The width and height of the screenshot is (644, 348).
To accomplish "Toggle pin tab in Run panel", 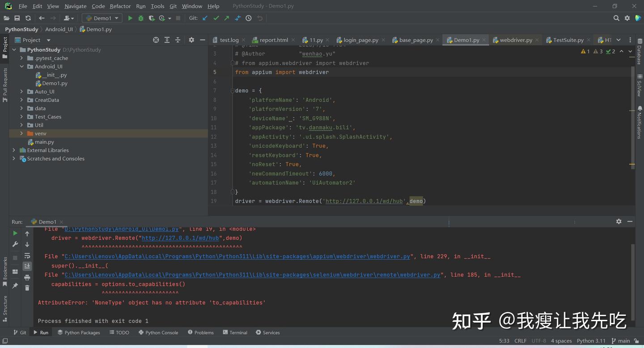I will point(15,285).
